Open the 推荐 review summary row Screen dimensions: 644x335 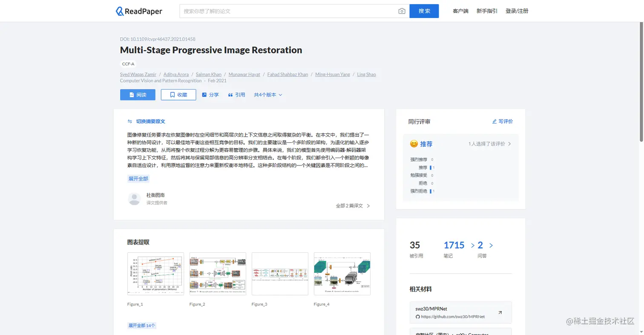click(461, 144)
